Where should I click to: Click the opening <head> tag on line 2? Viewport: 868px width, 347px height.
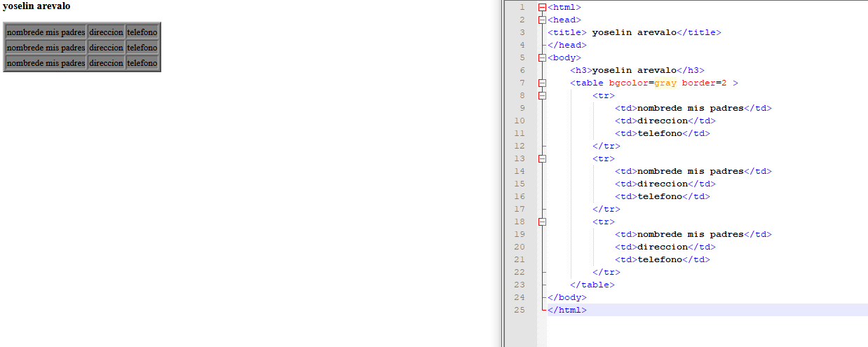tap(564, 20)
